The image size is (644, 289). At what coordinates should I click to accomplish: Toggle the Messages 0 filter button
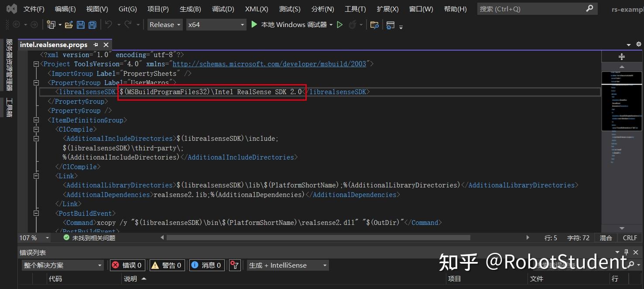pyautogui.click(x=207, y=265)
